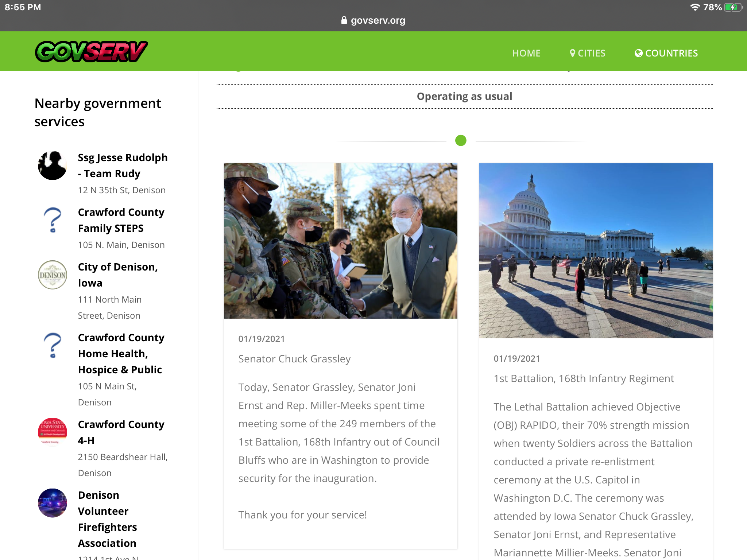This screenshot has width=747, height=560.
Task: Click address 105 N Main St, Denison
Action: [x=107, y=394]
